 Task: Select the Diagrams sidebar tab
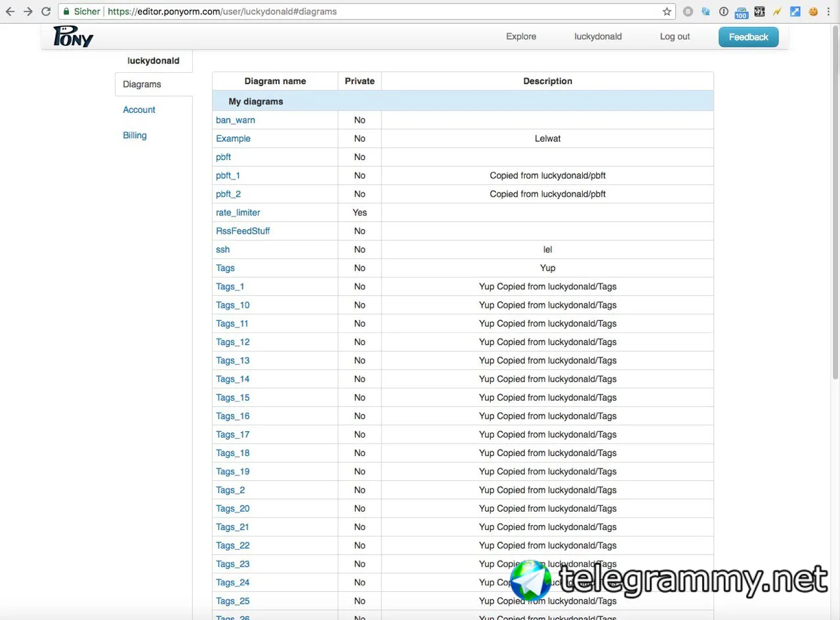154,85
